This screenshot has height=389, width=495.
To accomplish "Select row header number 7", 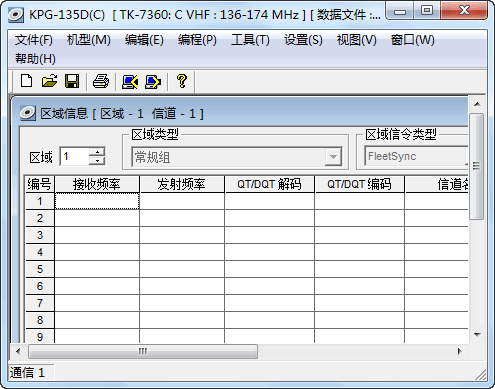I will pos(40,303).
